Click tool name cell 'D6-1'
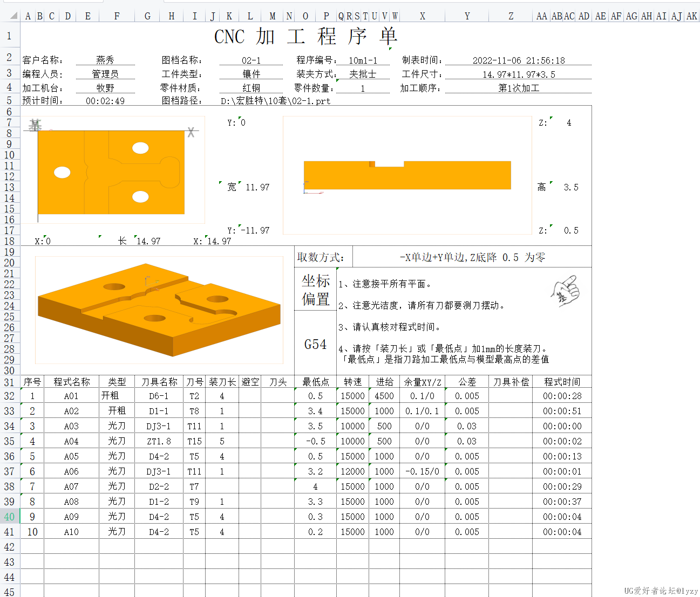The width and height of the screenshot is (700, 597). point(159,396)
